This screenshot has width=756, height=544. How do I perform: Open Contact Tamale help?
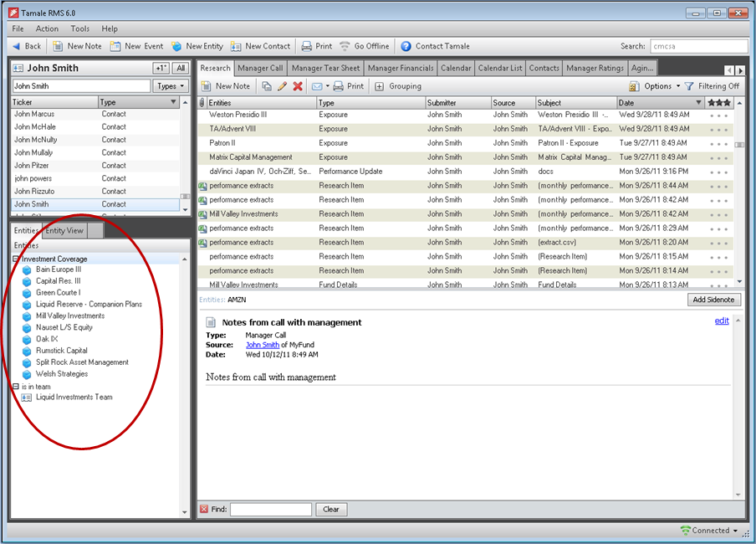pos(436,46)
